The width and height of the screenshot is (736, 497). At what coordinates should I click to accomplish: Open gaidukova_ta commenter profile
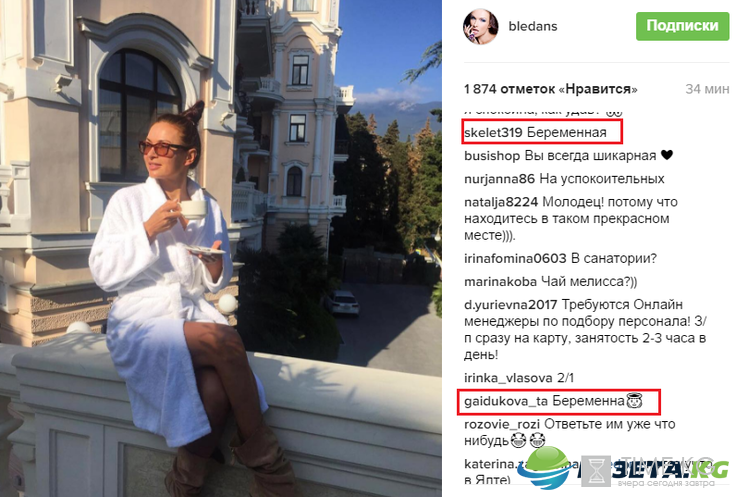click(x=506, y=401)
